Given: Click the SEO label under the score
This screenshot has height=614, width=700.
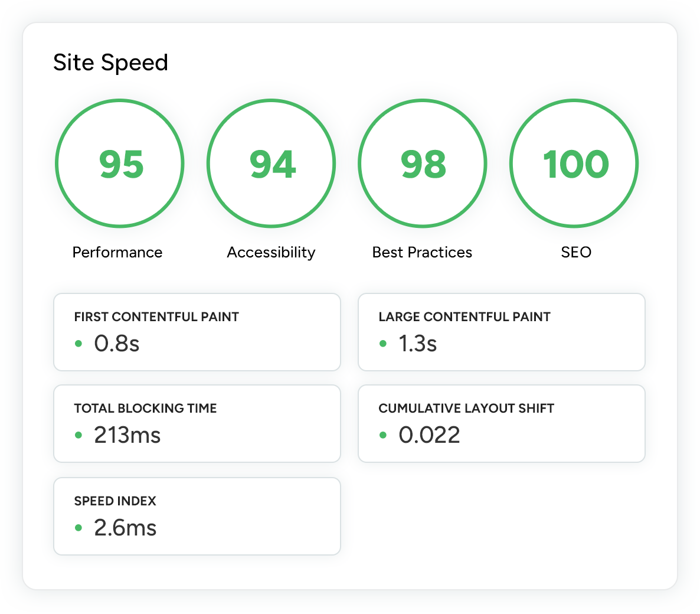Looking at the screenshot, I should [x=575, y=252].
